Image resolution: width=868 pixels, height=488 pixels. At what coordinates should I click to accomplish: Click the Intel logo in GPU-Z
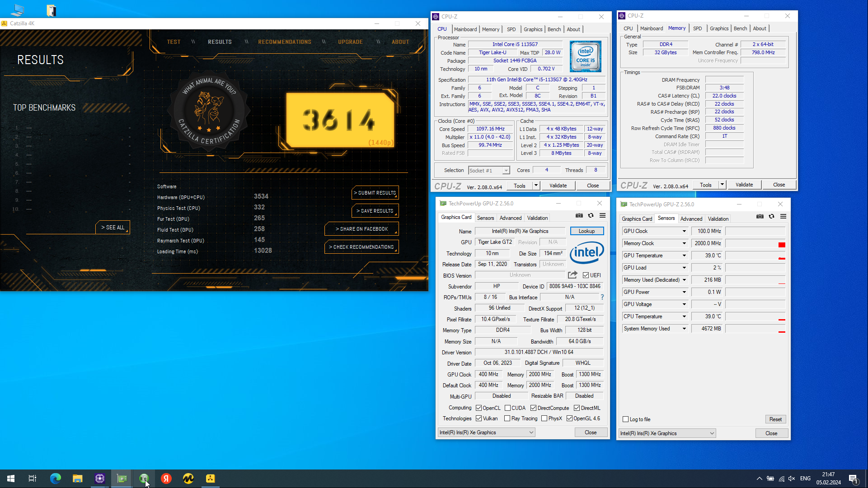pyautogui.click(x=586, y=252)
